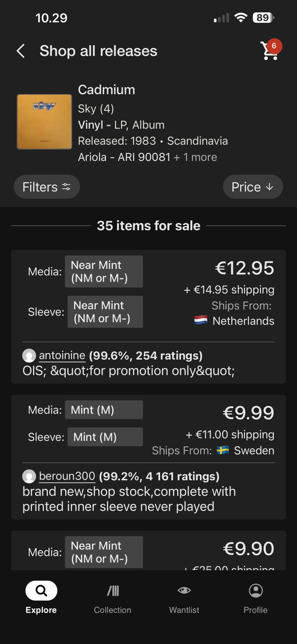Tap the Explore search icon
The width and height of the screenshot is (297, 644).
click(41, 590)
